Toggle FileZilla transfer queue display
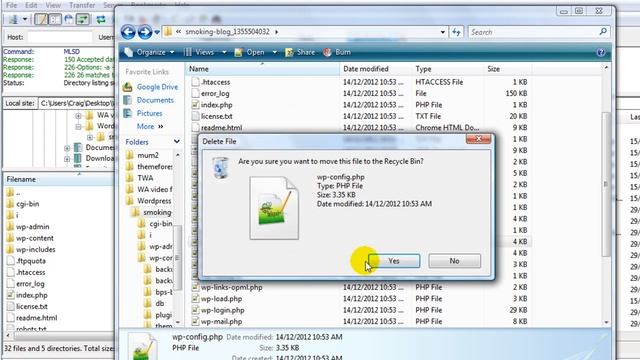The height and width of the screenshot is (360, 640). click(83, 19)
